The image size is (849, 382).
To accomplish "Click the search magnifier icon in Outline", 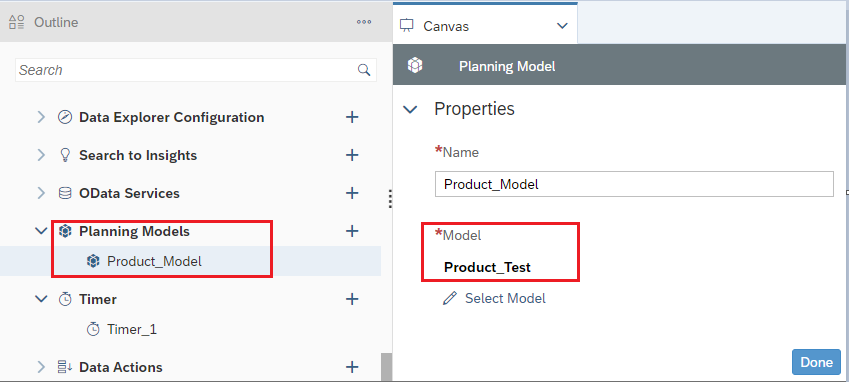I will point(364,70).
